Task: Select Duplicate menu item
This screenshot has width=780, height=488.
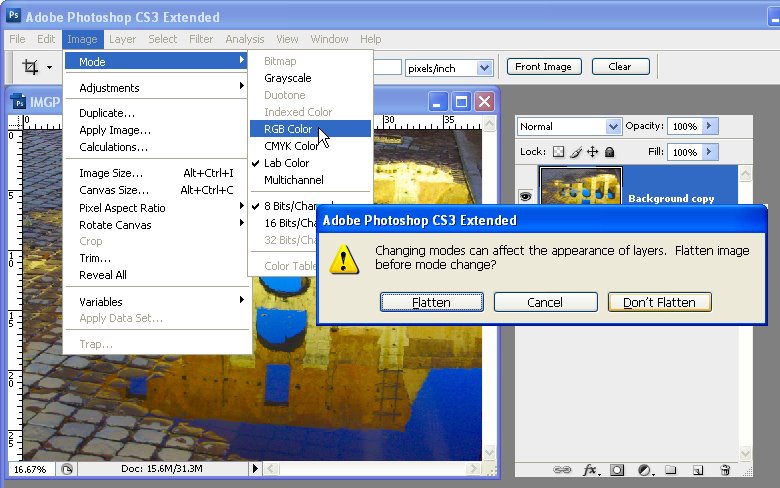Action: [x=156, y=113]
